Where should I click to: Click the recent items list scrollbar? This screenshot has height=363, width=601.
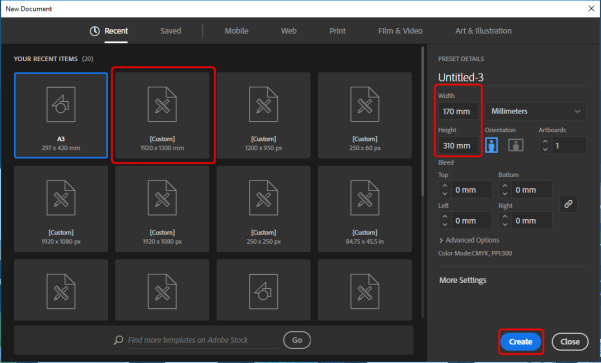tap(423, 122)
